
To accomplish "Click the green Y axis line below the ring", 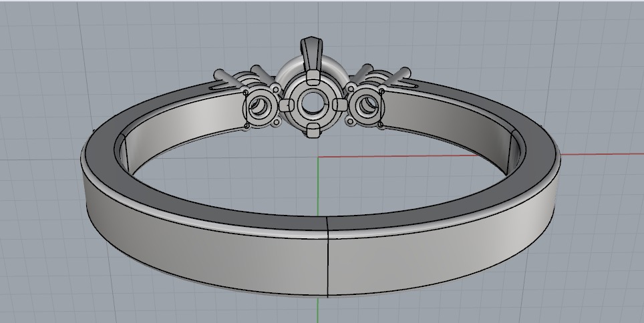I will [317, 310].
